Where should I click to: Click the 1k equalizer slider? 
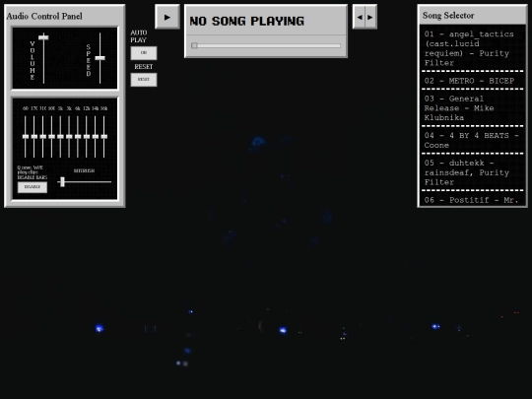(60, 137)
